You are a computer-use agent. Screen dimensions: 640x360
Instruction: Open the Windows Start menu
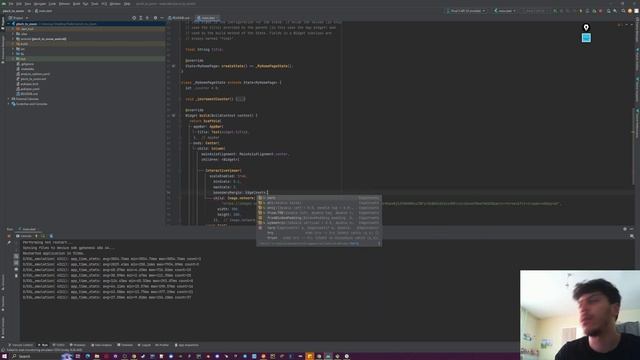(x=4, y=356)
